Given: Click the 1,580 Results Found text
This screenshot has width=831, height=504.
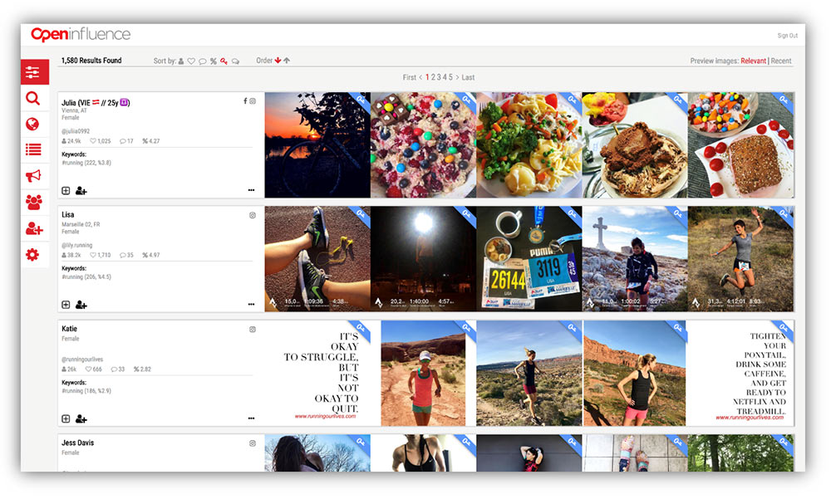Looking at the screenshot, I should tap(91, 61).
